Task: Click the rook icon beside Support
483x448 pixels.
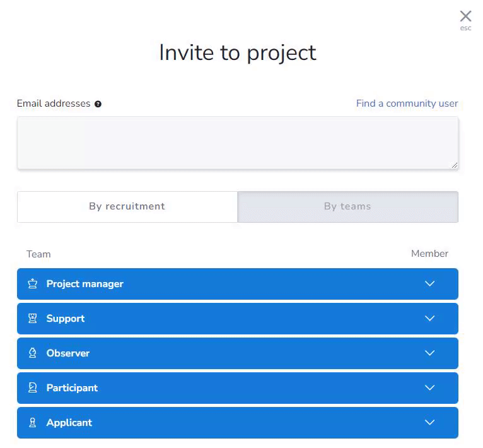Action: click(x=33, y=318)
